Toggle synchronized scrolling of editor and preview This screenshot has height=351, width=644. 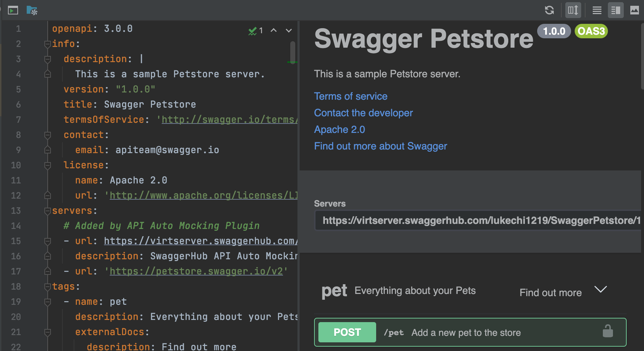click(x=573, y=10)
